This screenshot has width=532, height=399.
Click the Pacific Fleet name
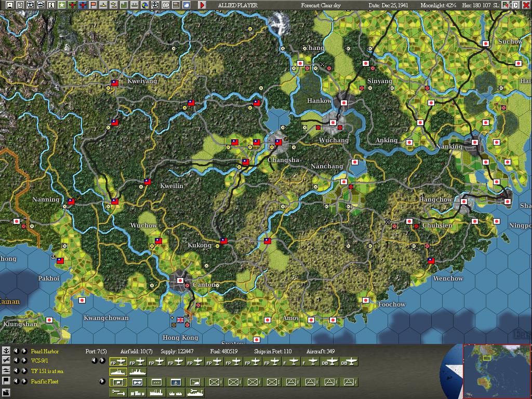tap(45, 382)
